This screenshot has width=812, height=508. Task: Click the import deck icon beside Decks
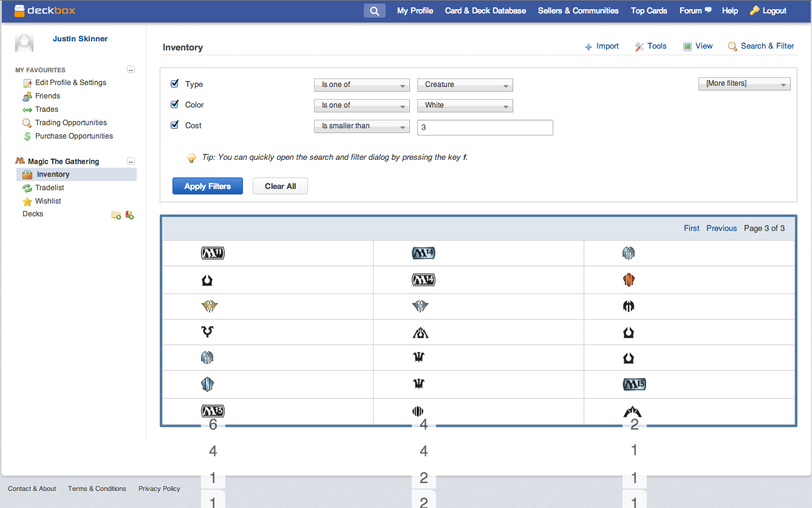(x=129, y=215)
